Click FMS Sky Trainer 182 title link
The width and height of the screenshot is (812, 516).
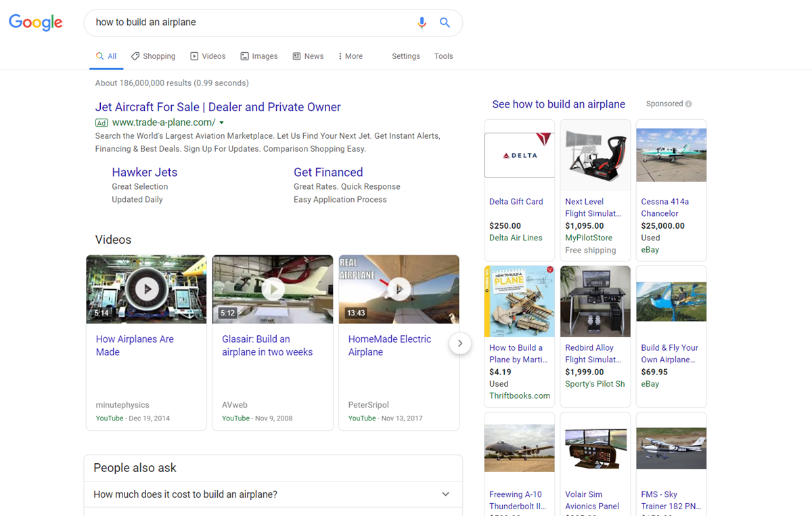(x=671, y=500)
